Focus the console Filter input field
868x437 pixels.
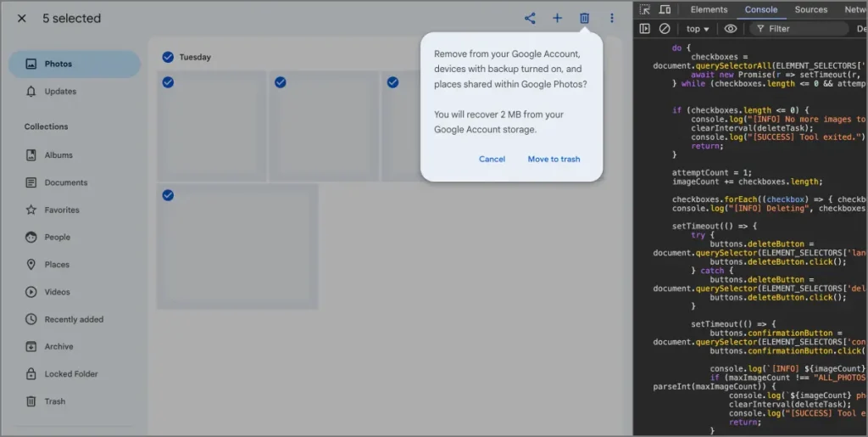(798, 29)
